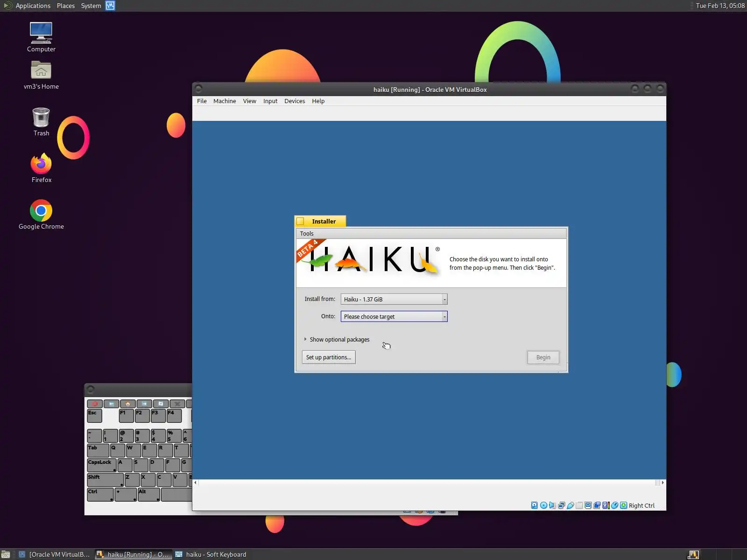Click the home icon key on soft keyboard
Image resolution: width=747 pixels, height=560 pixels.
[127, 404]
